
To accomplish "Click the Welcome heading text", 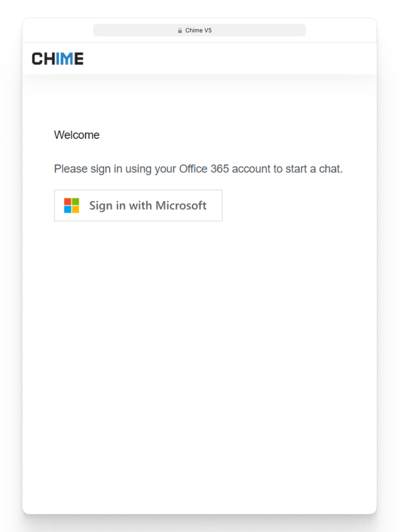I will click(76, 135).
